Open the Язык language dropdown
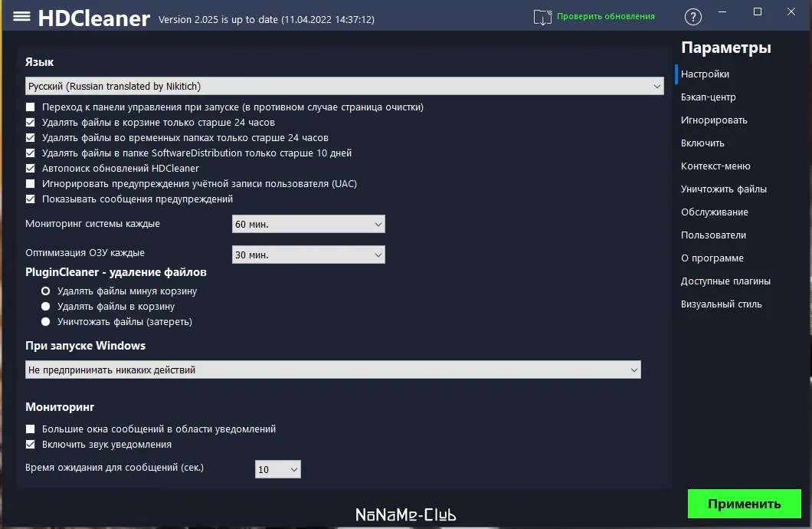Screen dimensions: 812x529 [345, 86]
